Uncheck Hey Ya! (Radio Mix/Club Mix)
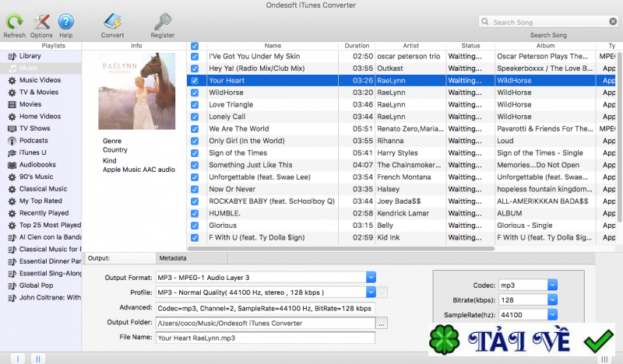The width and height of the screenshot is (623, 364). tap(195, 68)
